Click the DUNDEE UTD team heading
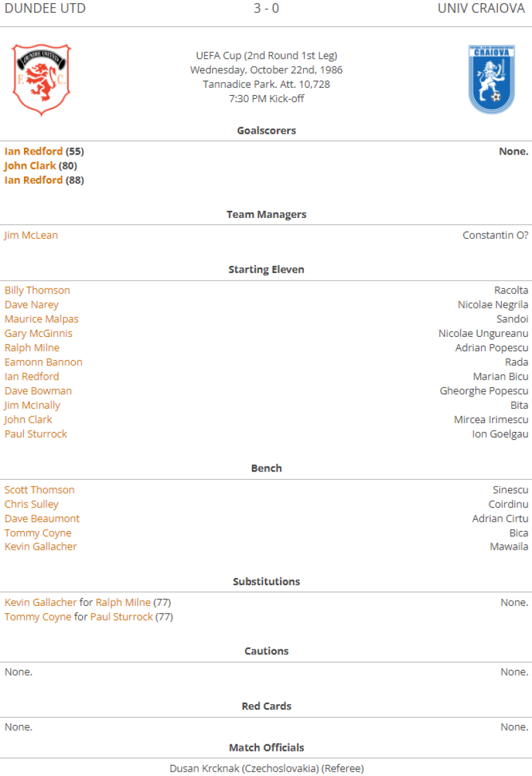The width and height of the screenshot is (532, 776). [45, 8]
